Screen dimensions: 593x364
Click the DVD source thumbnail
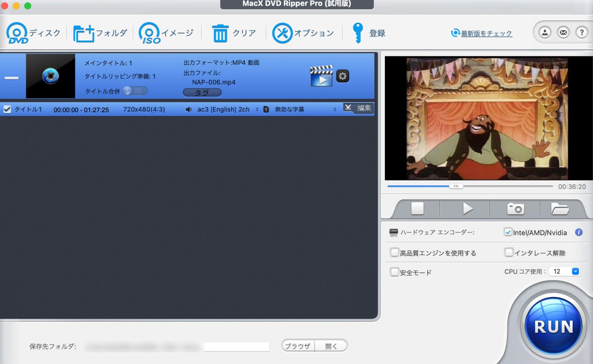tap(50, 76)
